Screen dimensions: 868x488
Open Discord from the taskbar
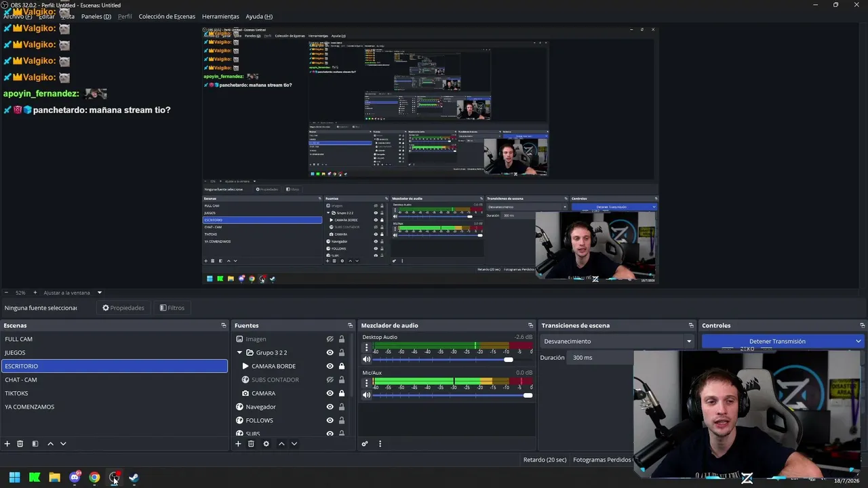[75, 477]
